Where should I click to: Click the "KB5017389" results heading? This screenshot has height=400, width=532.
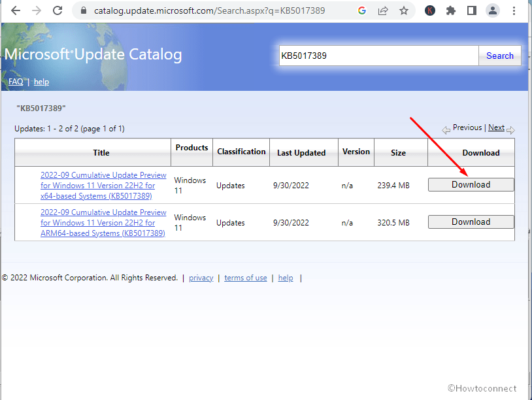tap(41, 108)
